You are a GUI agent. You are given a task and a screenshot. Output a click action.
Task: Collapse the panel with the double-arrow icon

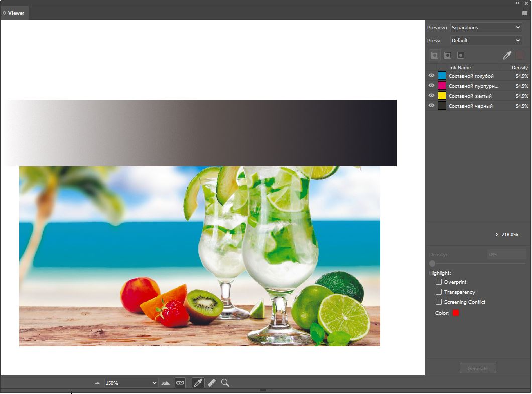click(x=517, y=3)
